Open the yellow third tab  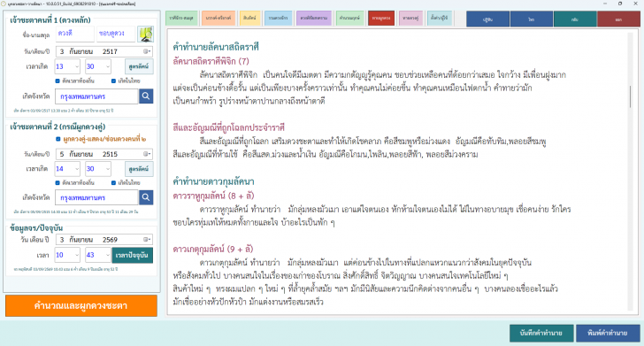249,18
